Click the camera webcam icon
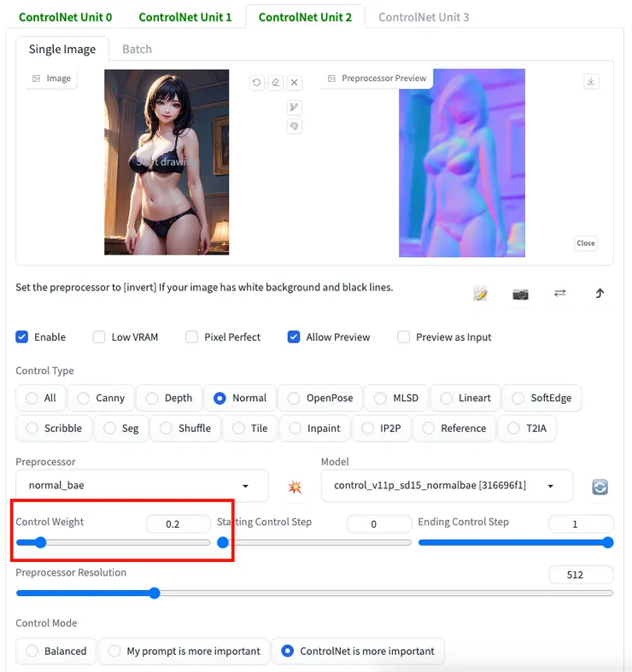Screen dimensions: 632x672 point(520,294)
